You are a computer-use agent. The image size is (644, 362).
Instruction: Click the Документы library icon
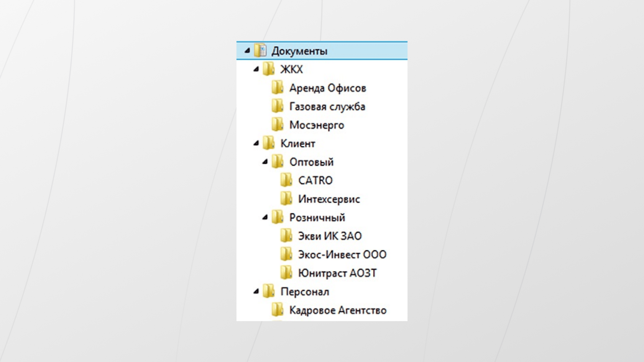coord(260,51)
